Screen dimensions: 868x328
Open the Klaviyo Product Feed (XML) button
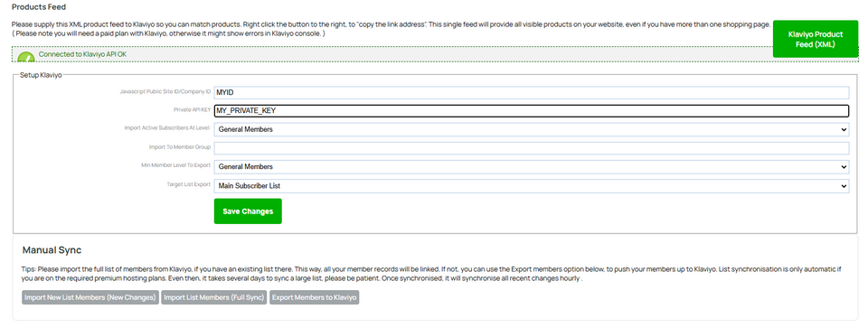815,39
